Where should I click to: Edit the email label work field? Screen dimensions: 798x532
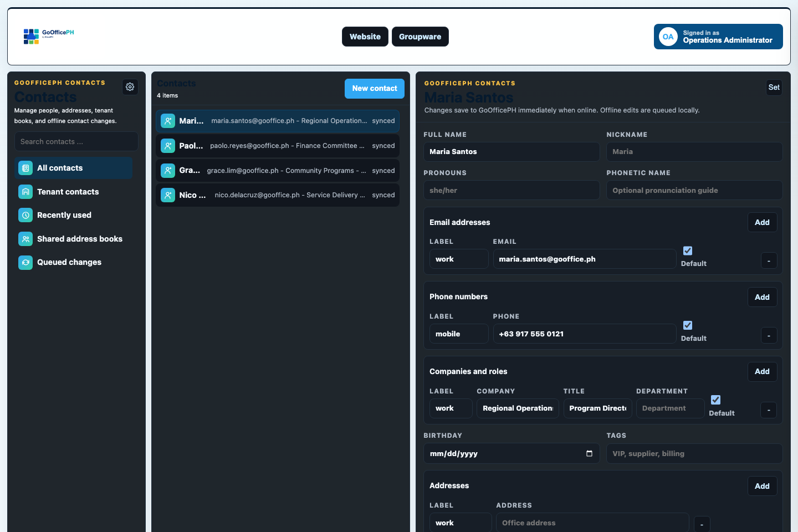coord(459,259)
